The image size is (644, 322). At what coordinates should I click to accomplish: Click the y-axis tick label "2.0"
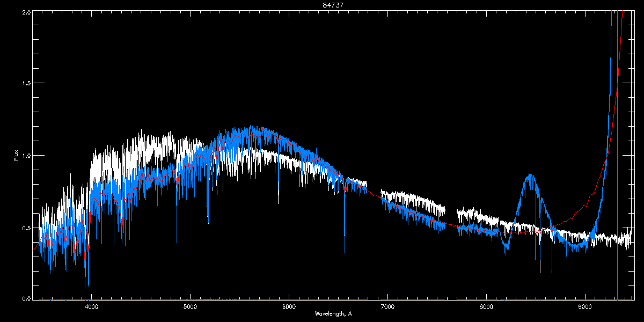point(26,12)
